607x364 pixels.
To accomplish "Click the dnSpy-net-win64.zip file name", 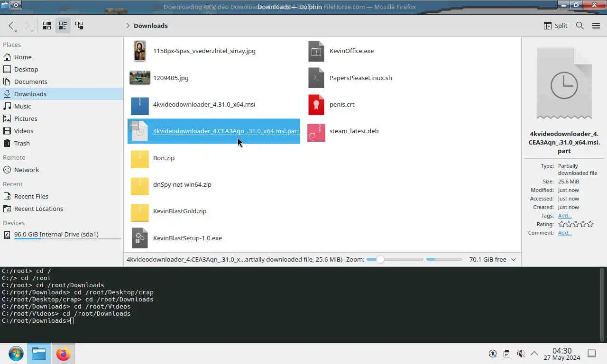I will coord(182,184).
